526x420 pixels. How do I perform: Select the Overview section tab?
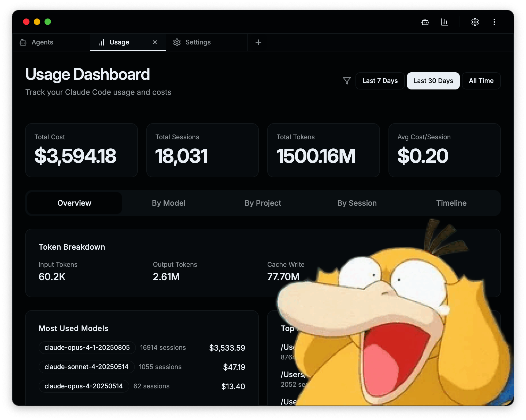pyautogui.click(x=74, y=203)
